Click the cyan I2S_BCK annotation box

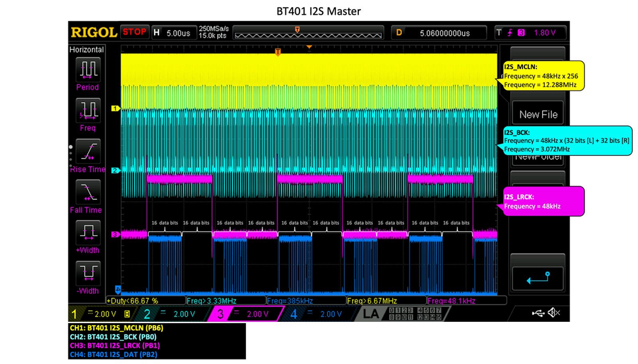click(x=567, y=140)
